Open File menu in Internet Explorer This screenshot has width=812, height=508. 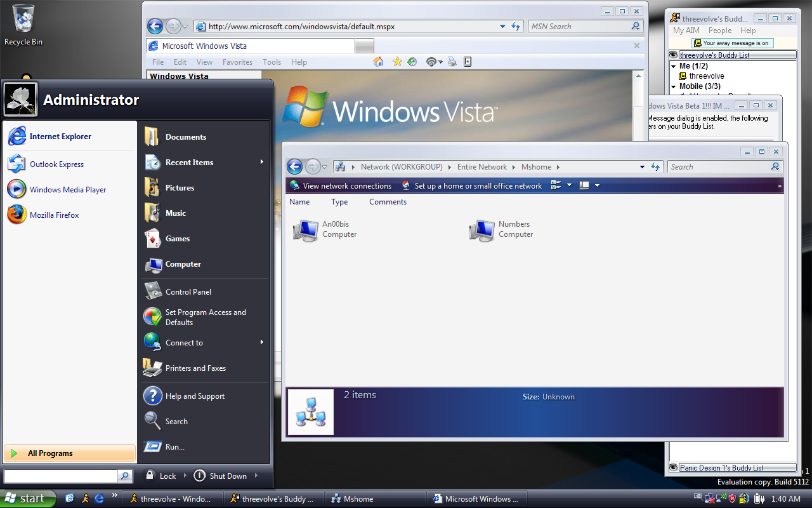pyautogui.click(x=158, y=62)
